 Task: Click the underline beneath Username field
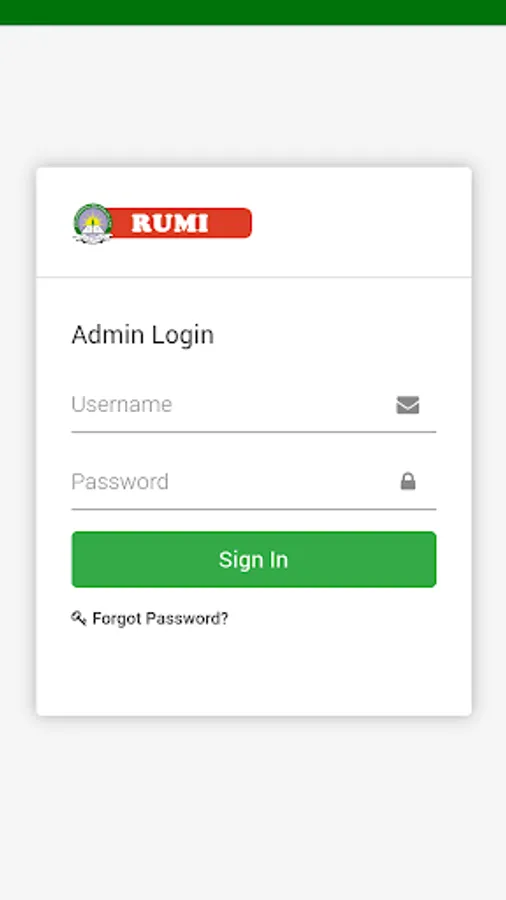(x=254, y=431)
